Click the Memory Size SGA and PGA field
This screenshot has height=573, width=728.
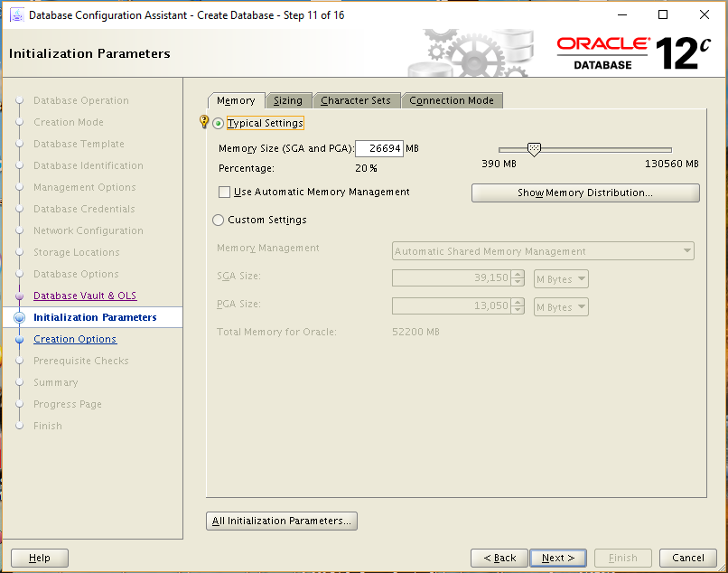point(380,148)
